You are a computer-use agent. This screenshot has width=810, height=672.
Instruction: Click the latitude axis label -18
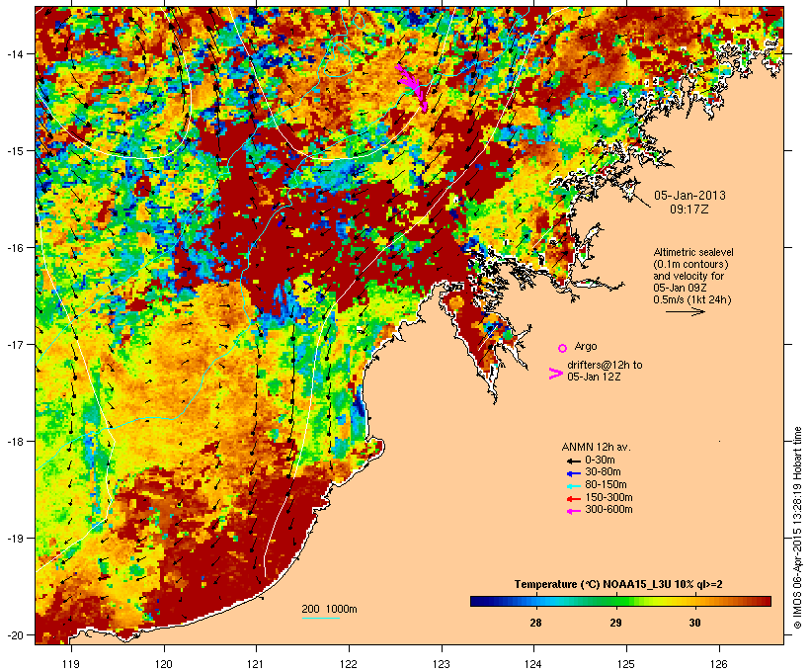[x=14, y=442]
